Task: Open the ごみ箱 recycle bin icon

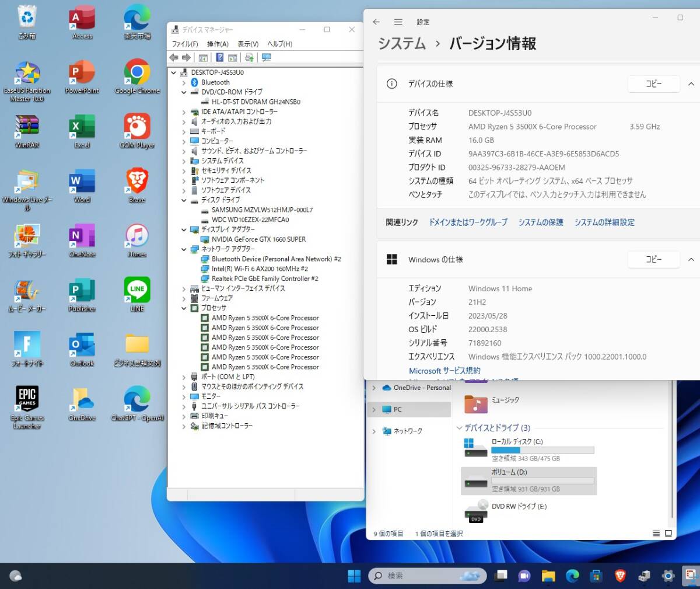Action: [x=27, y=22]
